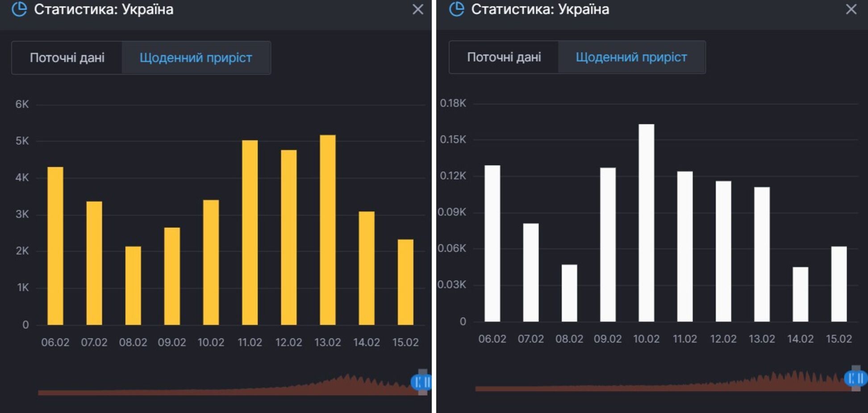Select the yellow bar for 08.02

tap(133, 286)
